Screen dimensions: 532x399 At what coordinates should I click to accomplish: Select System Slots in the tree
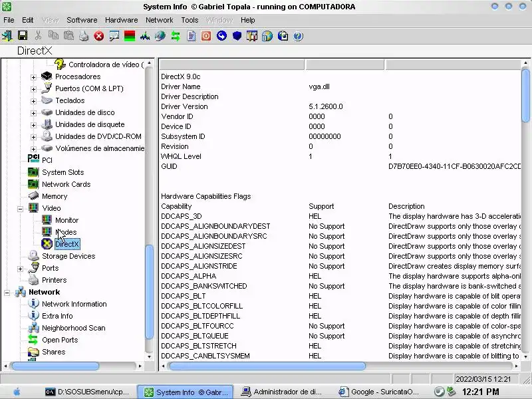(x=63, y=172)
